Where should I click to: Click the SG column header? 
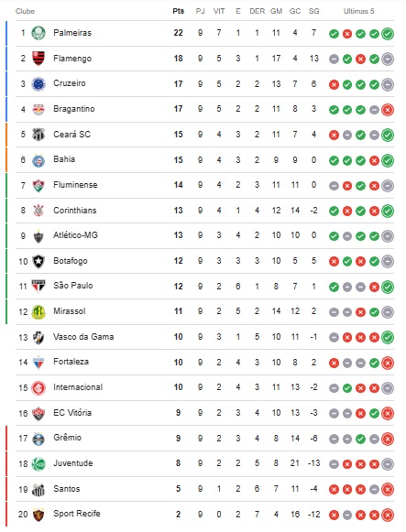pyautogui.click(x=314, y=11)
